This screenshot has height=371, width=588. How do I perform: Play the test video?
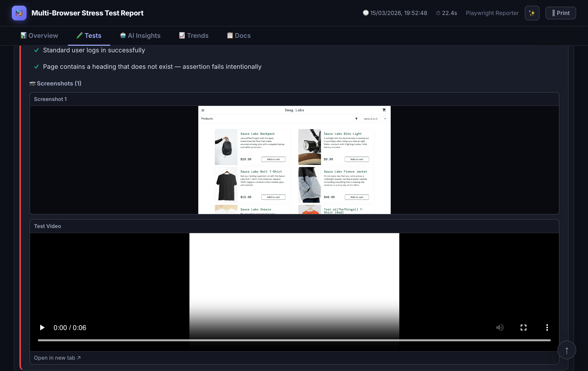click(42, 328)
